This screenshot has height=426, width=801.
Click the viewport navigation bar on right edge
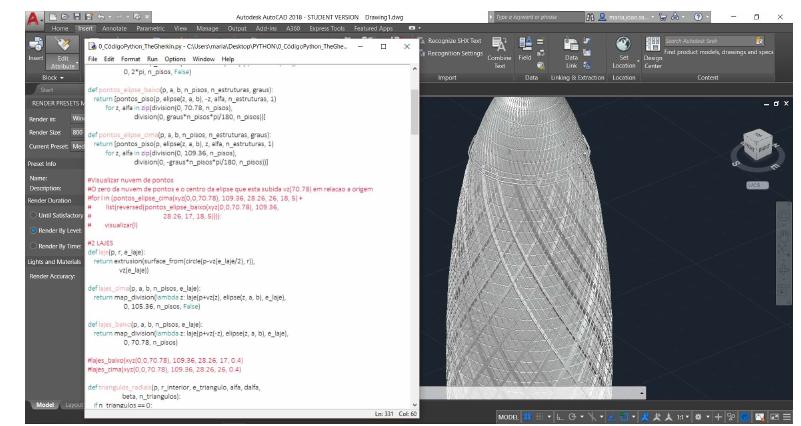point(784,253)
